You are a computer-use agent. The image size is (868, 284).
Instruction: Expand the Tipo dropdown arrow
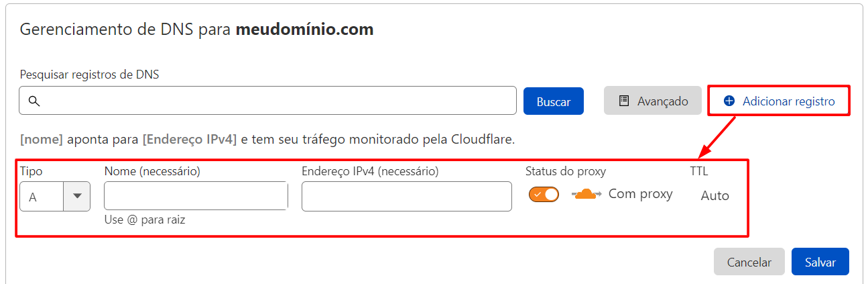[x=77, y=196]
